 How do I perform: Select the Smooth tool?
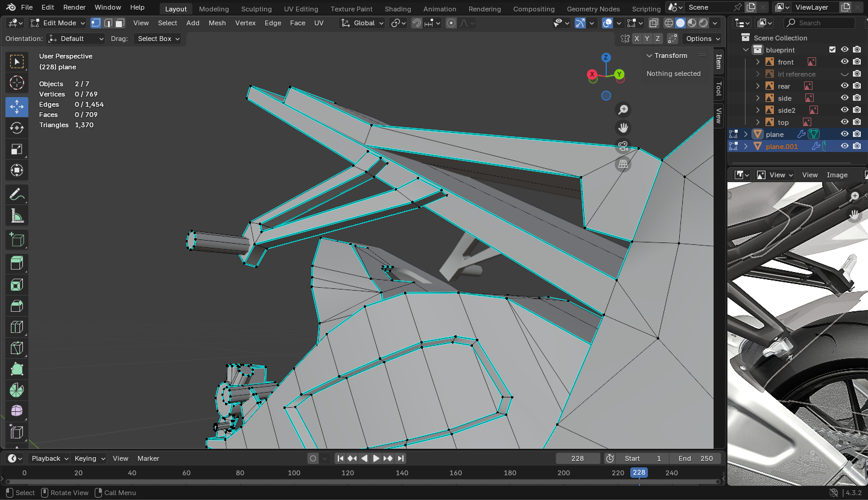click(17, 411)
